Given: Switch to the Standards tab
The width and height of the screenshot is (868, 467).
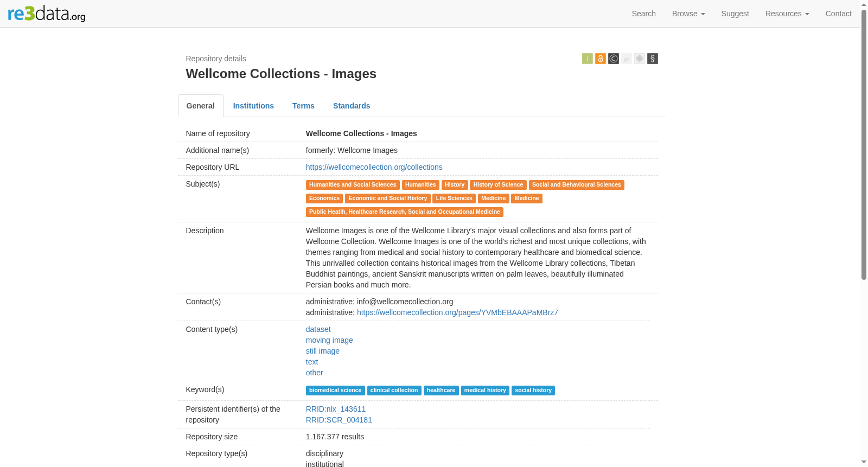Looking at the screenshot, I should (x=352, y=106).
